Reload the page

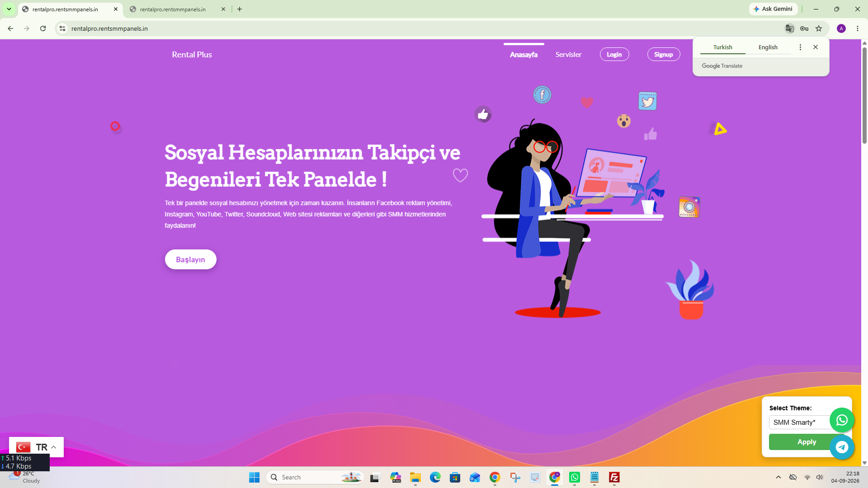pyautogui.click(x=43, y=28)
